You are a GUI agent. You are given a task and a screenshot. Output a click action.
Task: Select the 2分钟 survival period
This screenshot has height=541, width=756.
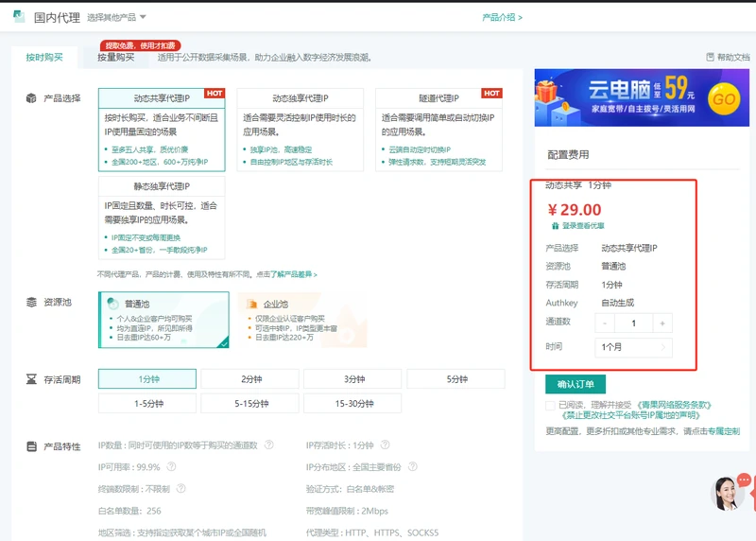(x=249, y=379)
